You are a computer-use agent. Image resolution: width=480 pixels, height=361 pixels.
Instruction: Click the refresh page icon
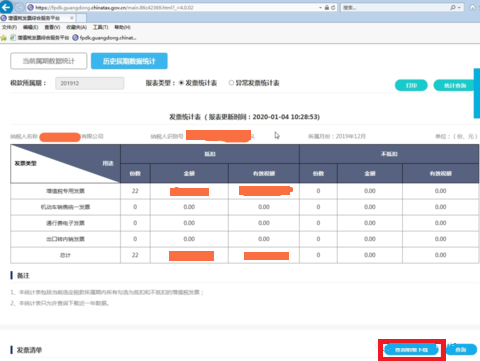click(333, 7)
